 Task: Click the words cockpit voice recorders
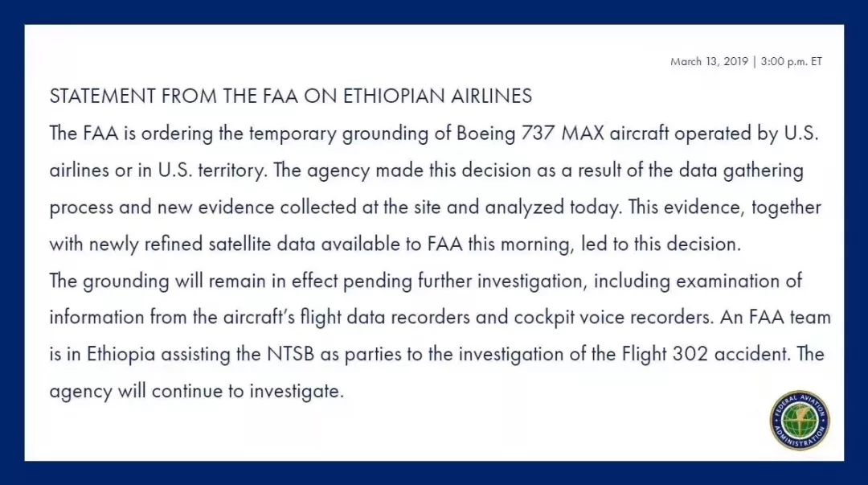click(x=612, y=318)
